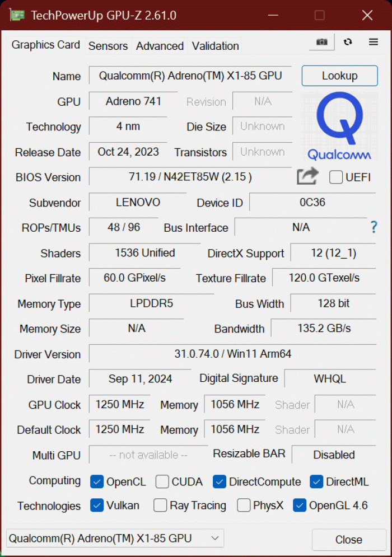Click the Device ID field 0C36
Viewport: 392px width, 557px height.
312,202
